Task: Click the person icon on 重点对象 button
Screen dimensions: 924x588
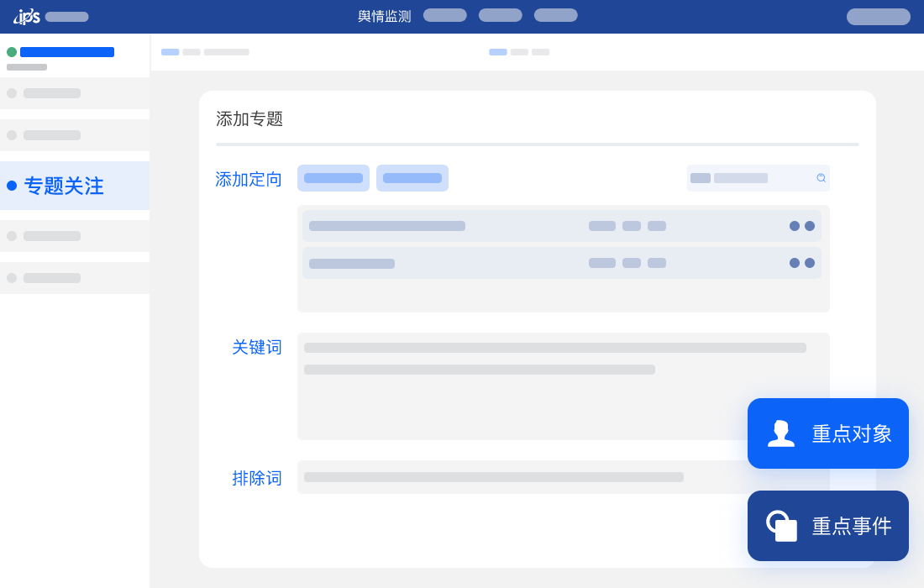Action: [x=780, y=433]
